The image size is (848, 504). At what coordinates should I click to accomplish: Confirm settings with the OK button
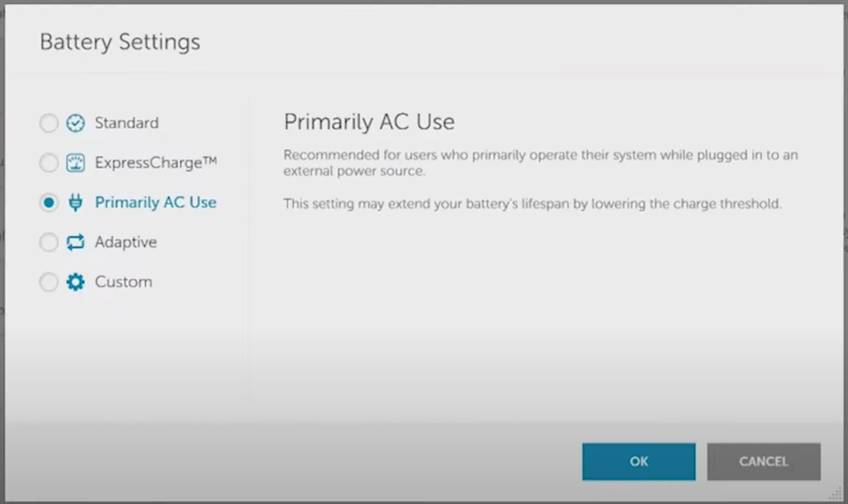point(638,462)
